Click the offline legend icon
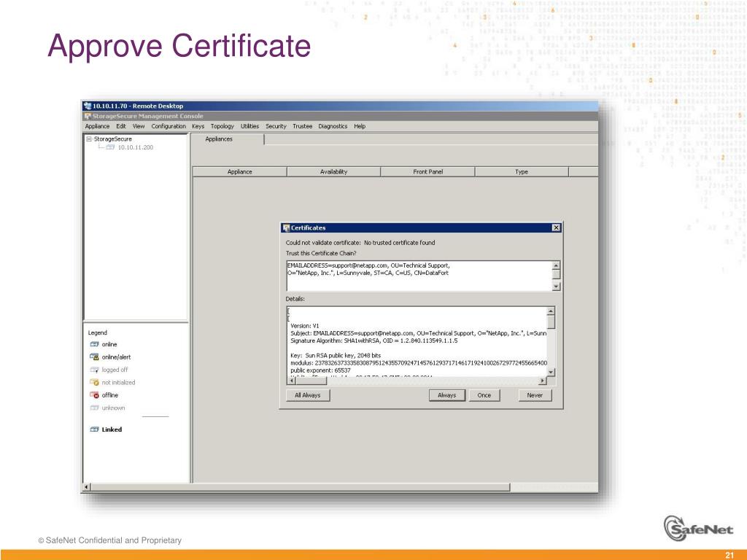This screenshot has width=747, height=560. 94,395
